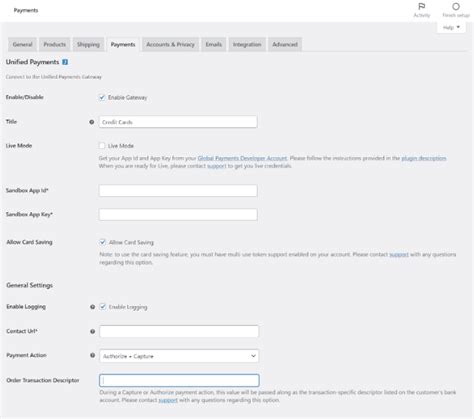Enable the Live Mode checkbox
This screenshot has width=474, height=419.
point(102,146)
